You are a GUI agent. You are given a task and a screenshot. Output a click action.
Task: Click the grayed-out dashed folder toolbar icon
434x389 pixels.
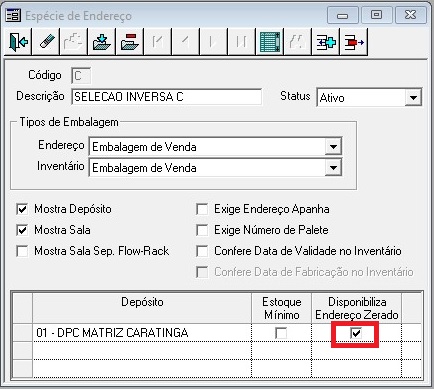(x=74, y=42)
